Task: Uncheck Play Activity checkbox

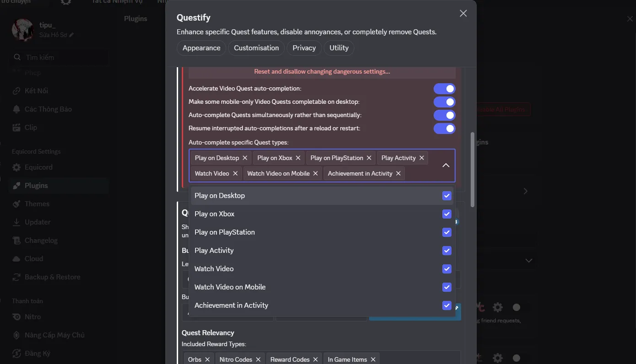Action: [x=447, y=251]
